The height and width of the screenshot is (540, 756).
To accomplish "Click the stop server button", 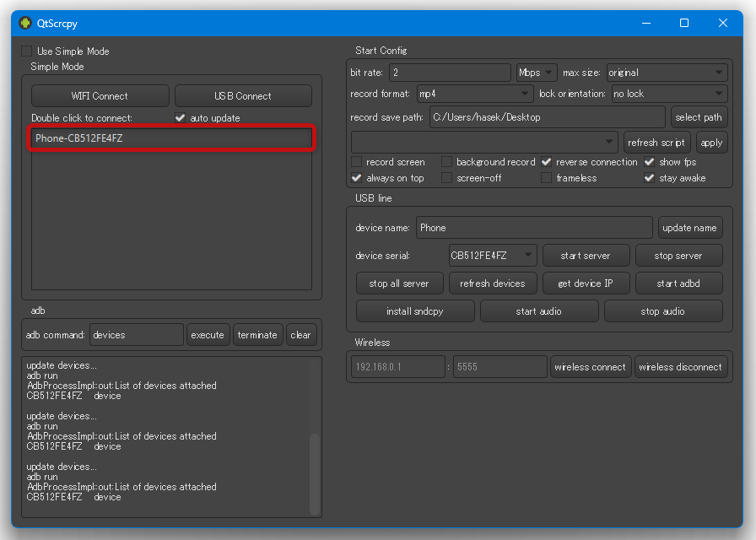I will click(678, 256).
